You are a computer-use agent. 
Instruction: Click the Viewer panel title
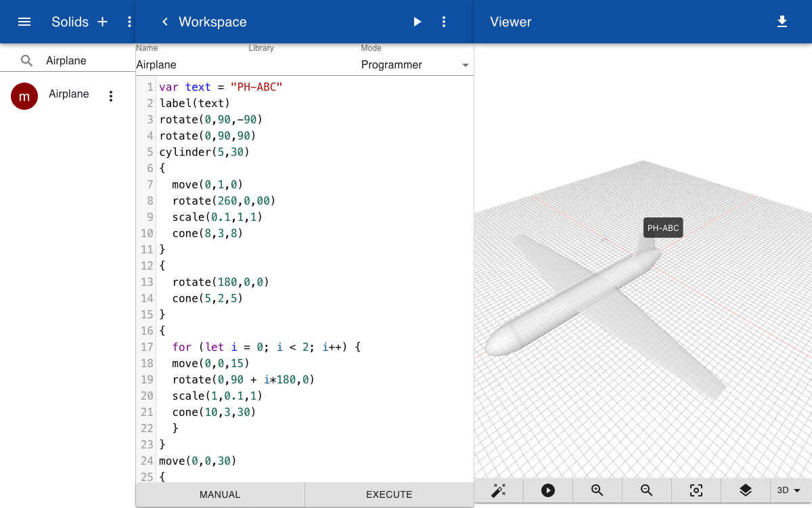click(511, 22)
